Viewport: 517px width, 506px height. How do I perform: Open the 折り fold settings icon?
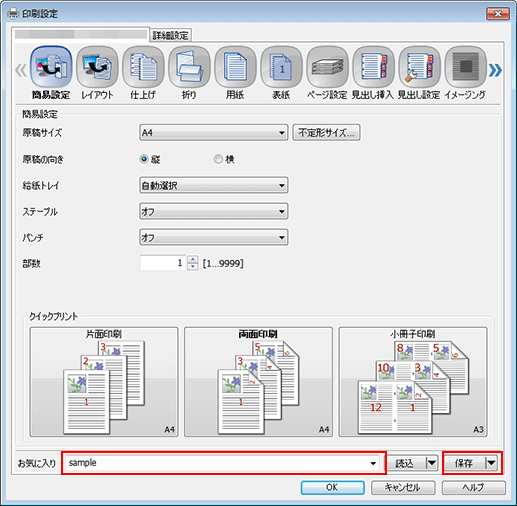click(x=189, y=67)
